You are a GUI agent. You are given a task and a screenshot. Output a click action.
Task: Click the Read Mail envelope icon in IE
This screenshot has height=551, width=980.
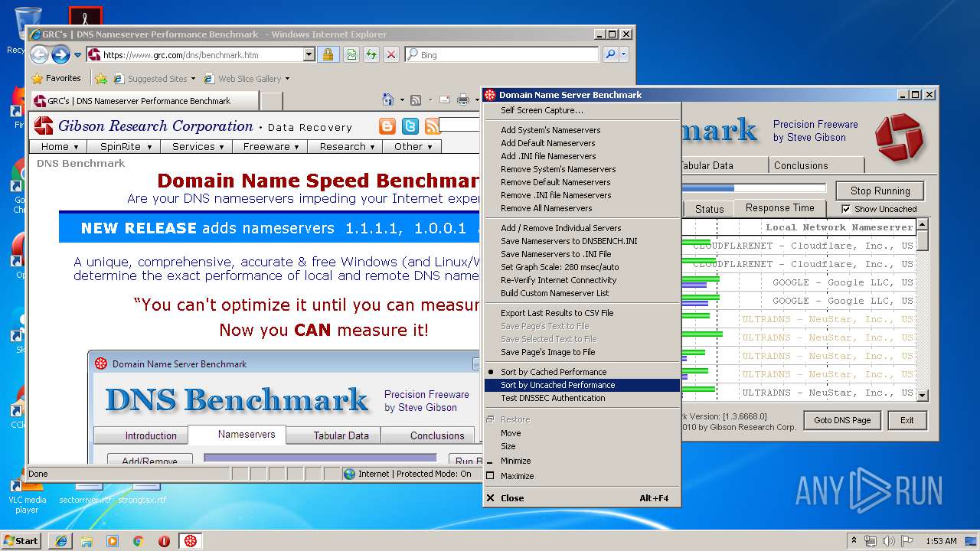click(444, 99)
